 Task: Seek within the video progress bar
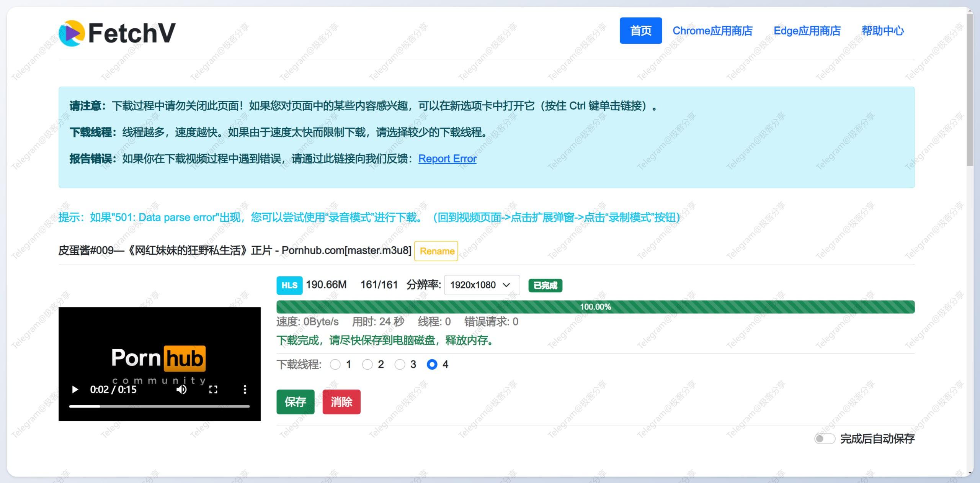[x=159, y=406]
